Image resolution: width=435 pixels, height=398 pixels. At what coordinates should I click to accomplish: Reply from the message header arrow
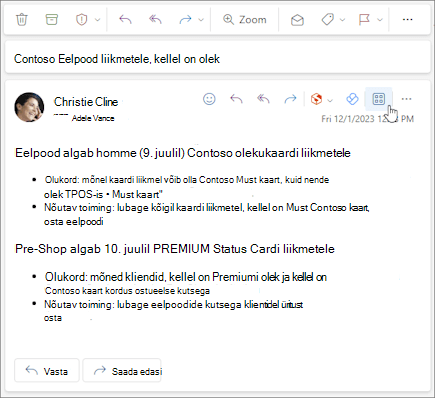tap(236, 99)
